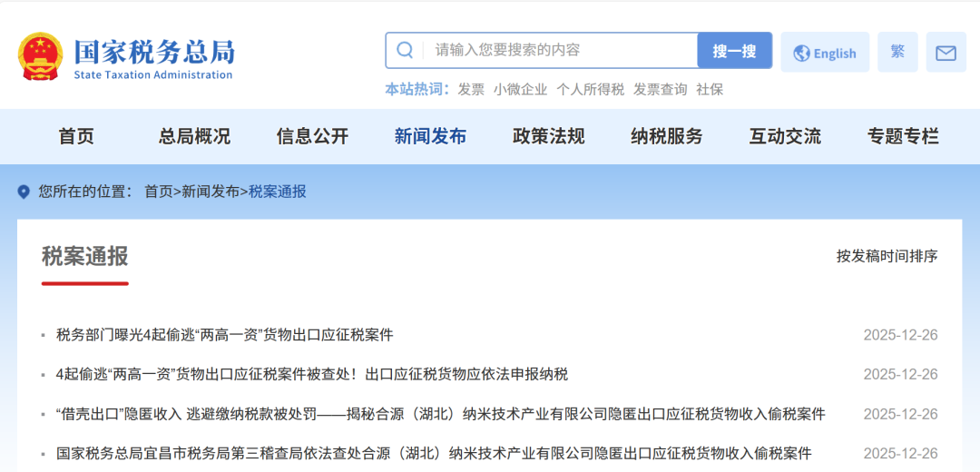Switch language to English
This screenshot has width=980, height=472.
coord(825,53)
